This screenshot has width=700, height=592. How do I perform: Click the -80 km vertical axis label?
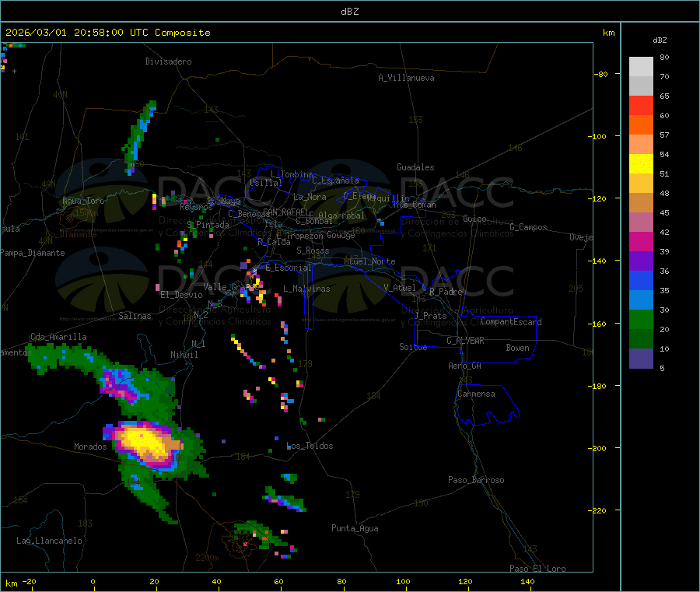tap(601, 74)
